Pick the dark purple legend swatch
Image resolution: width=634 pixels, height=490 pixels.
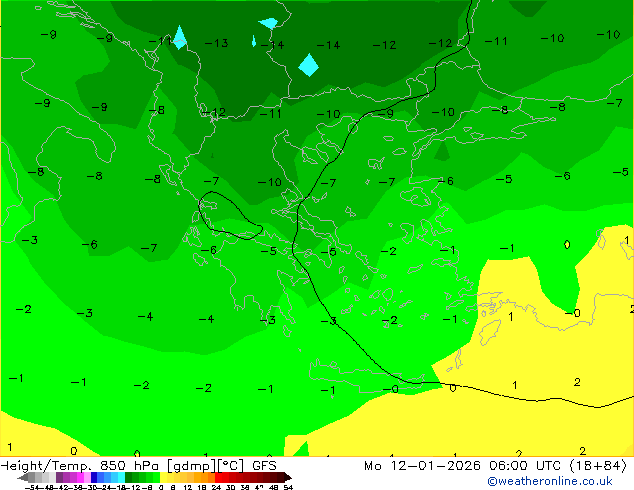click(x=59, y=477)
